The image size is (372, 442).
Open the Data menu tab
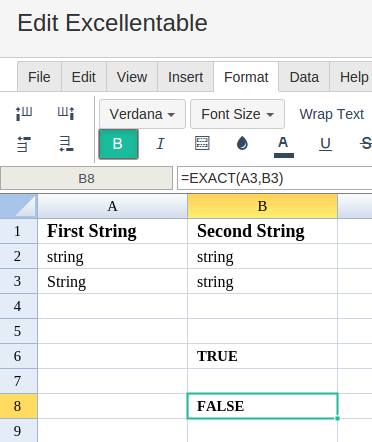pos(304,77)
